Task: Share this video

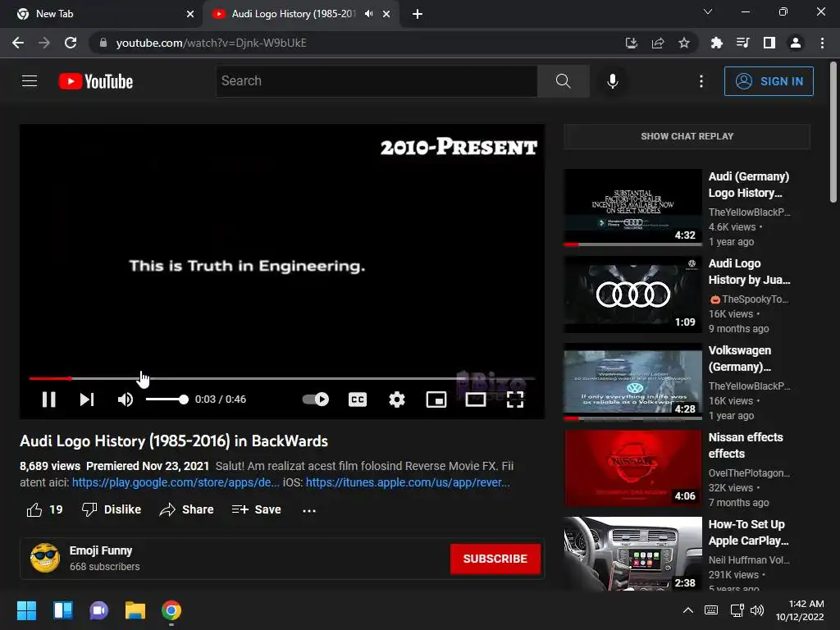Action: point(186,509)
